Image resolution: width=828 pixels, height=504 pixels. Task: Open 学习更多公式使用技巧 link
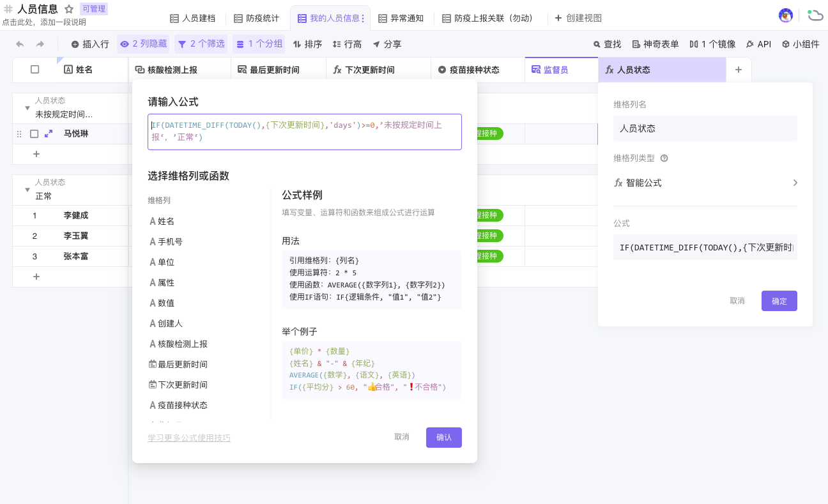(189, 438)
